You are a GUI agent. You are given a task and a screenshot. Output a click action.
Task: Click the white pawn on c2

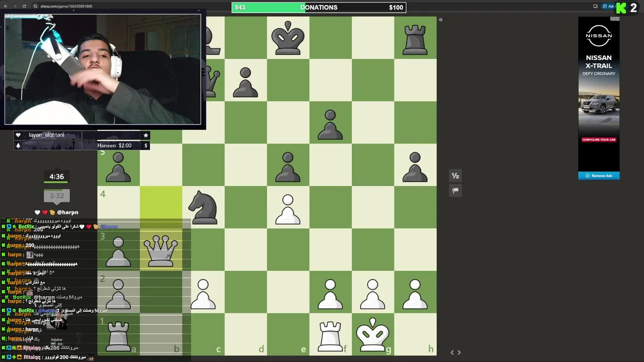[203, 295]
